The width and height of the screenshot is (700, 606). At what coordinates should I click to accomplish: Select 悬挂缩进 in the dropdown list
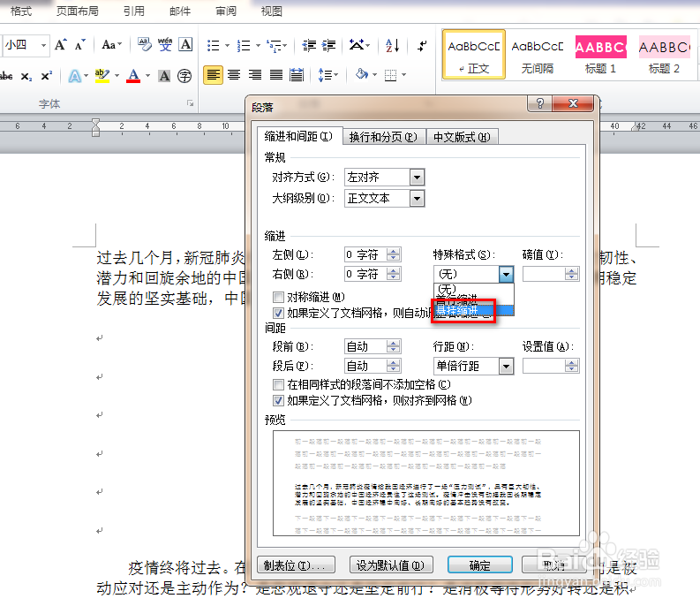(x=474, y=310)
